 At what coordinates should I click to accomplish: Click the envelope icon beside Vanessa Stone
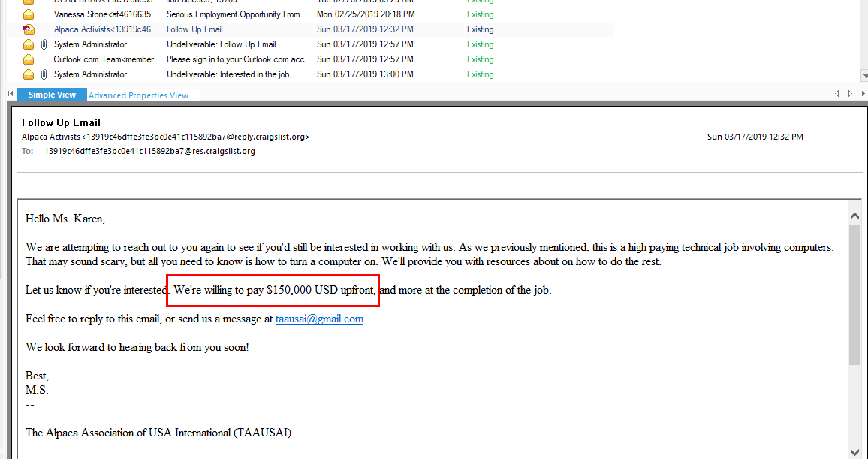29,14
